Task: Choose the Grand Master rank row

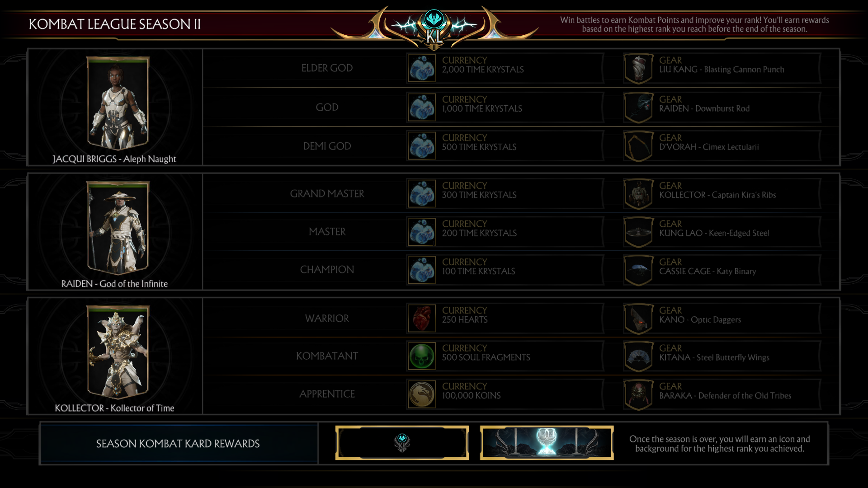Action: [521, 193]
